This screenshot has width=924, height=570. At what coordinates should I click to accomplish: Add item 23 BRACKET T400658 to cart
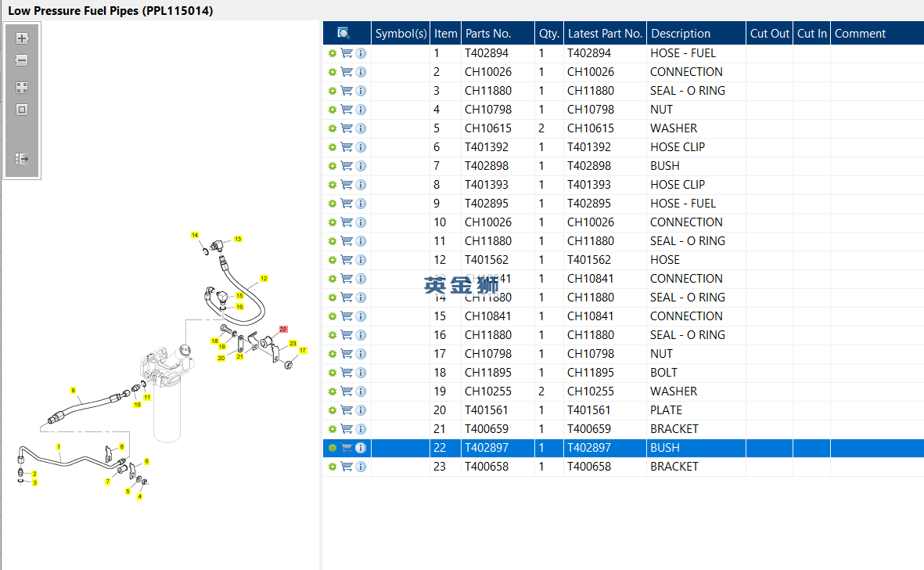[x=347, y=466]
